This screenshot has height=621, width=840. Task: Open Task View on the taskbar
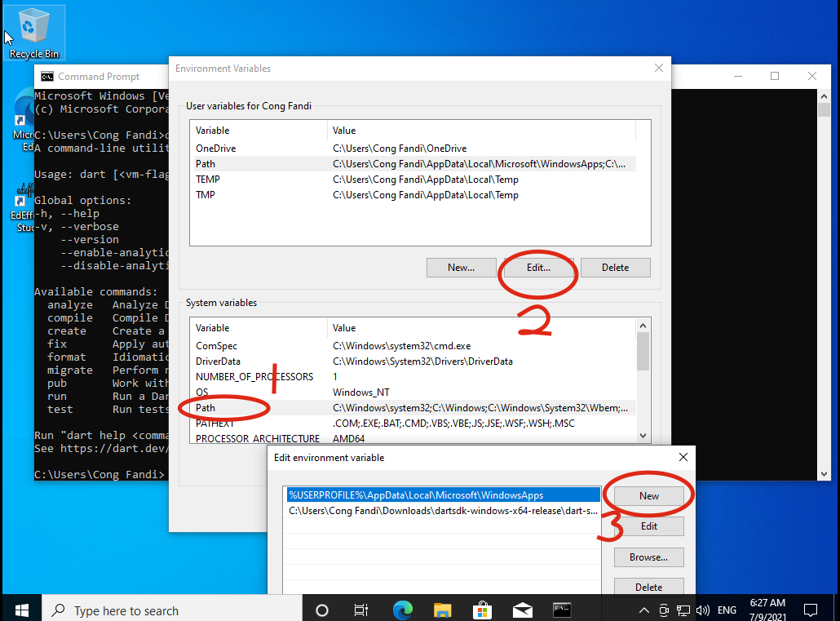[361, 610]
